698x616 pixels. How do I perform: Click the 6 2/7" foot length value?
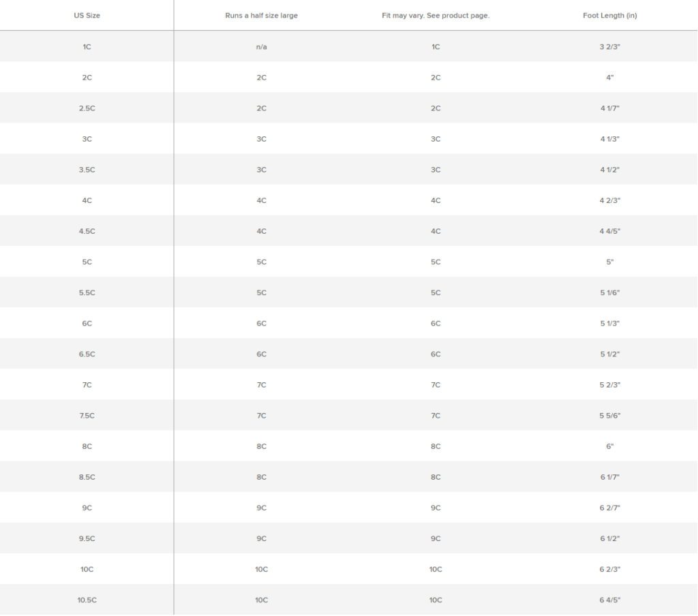click(610, 508)
